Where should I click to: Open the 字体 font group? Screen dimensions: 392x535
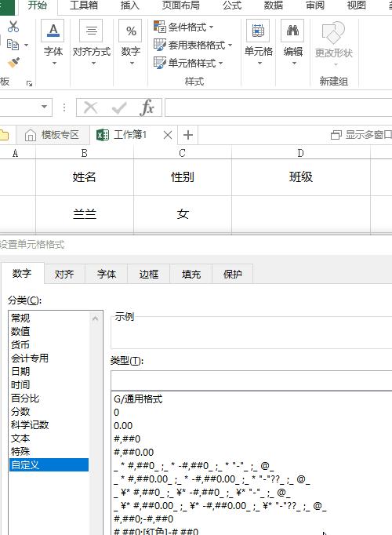pos(53,43)
